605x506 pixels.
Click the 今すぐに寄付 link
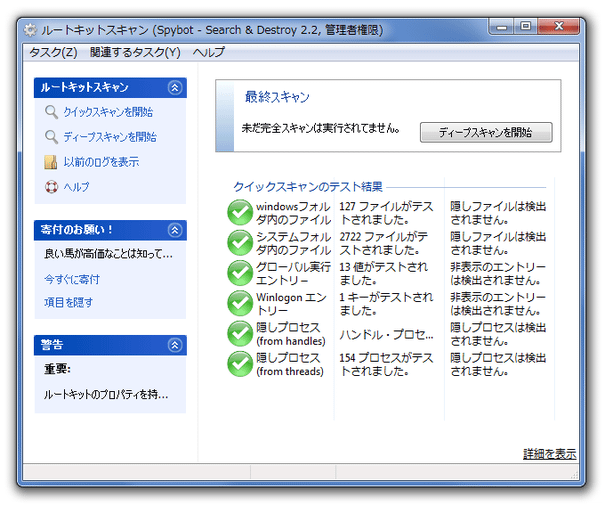72,279
